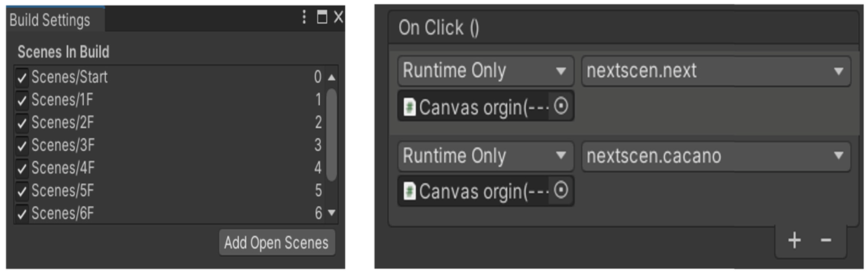868x274 pixels.
Task: Remove the selected On Click event entry
Action: click(825, 240)
